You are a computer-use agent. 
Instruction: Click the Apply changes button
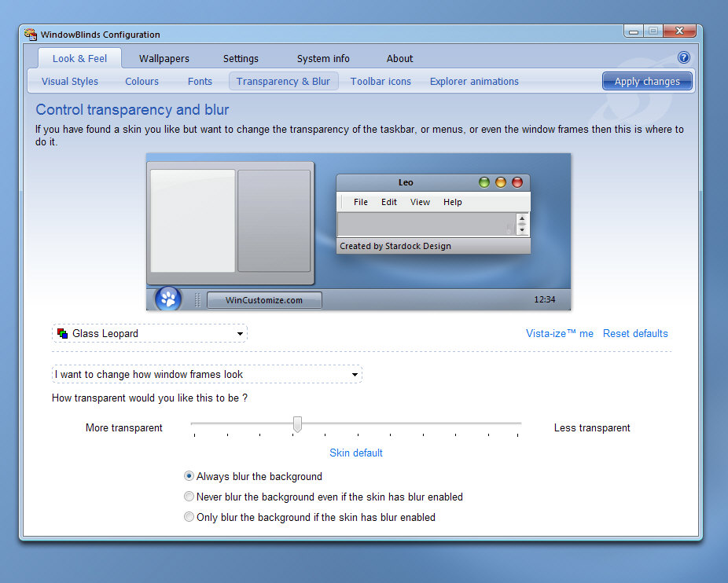click(647, 81)
